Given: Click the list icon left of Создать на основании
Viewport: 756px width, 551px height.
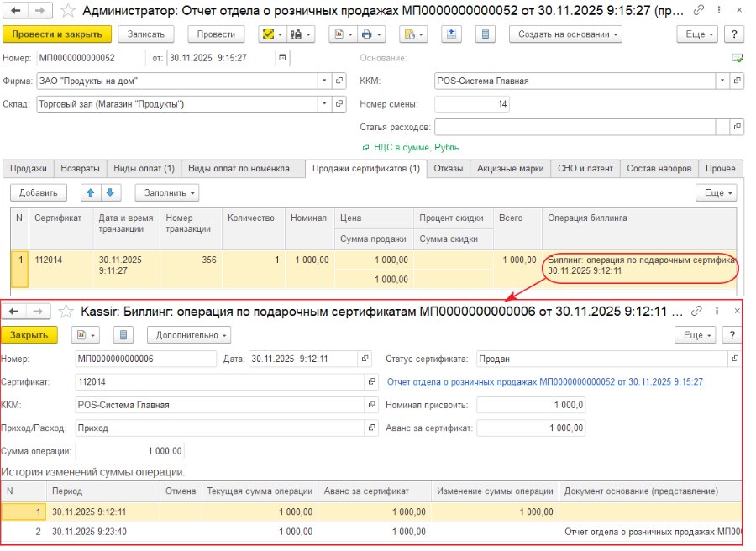Looking at the screenshot, I should pyautogui.click(x=486, y=34).
